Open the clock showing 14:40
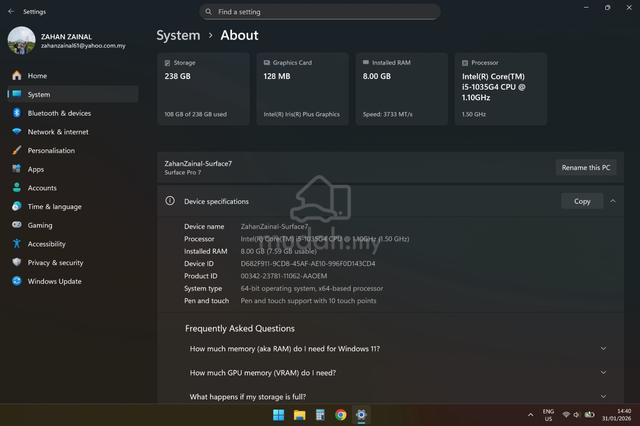This screenshot has height=426, width=640. pyautogui.click(x=616, y=415)
